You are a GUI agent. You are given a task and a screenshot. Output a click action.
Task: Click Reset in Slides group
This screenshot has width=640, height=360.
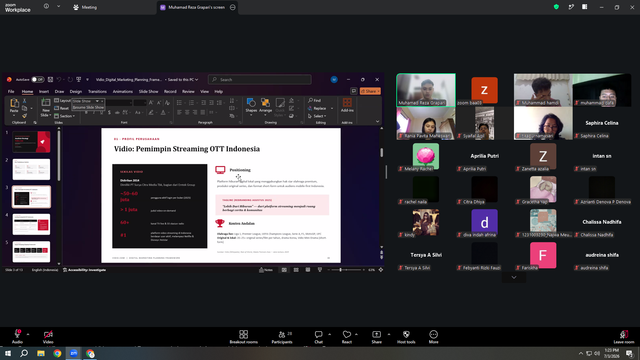point(62,108)
